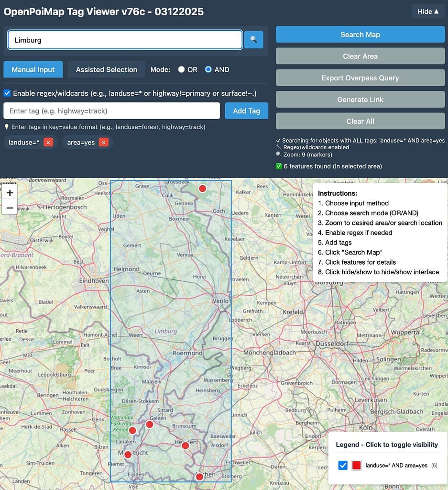Select the map zoom-in plus icon
Image resolution: width=448 pixels, height=490 pixels.
tap(10, 192)
